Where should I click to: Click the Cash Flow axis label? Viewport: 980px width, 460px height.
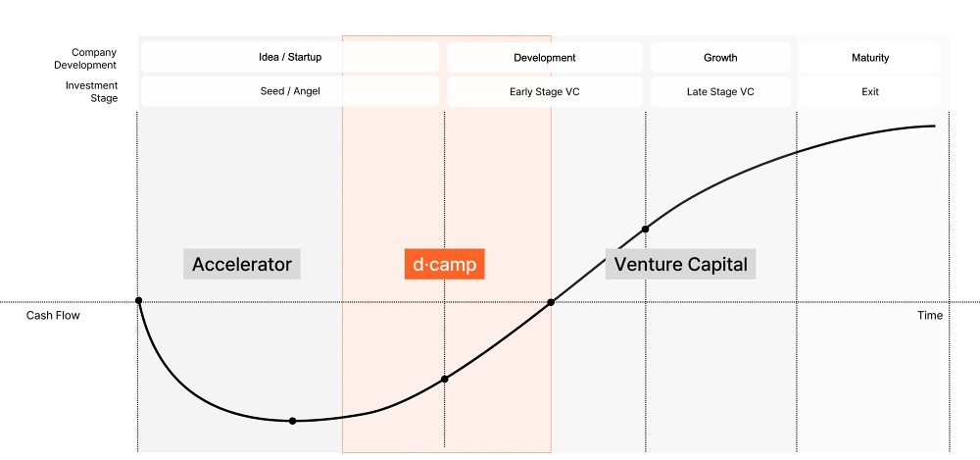click(53, 316)
